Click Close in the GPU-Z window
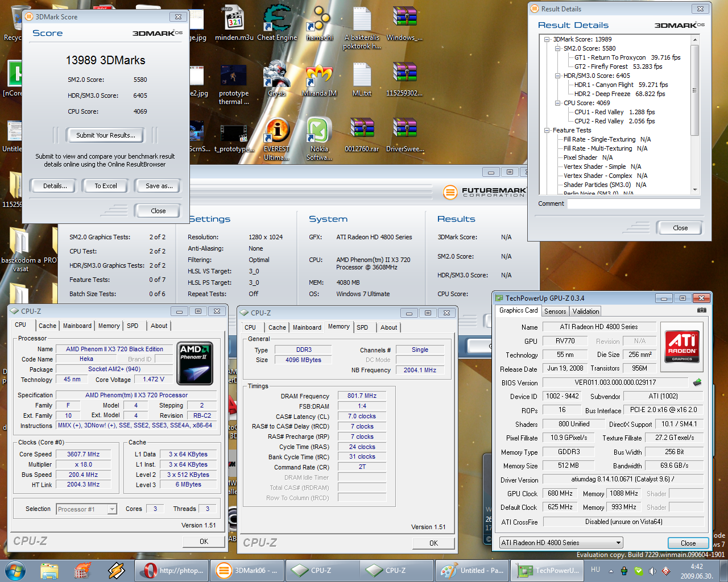 [688, 543]
